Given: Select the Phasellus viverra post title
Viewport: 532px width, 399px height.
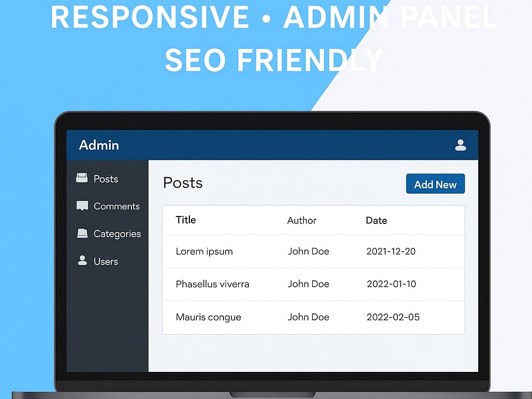Looking at the screenshot, I should (x=212, y=284).
